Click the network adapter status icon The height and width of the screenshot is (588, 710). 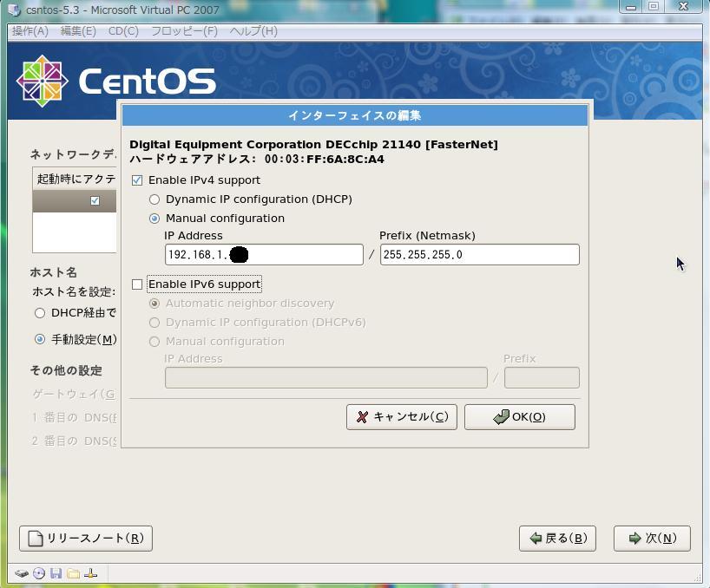tap(91, 573)
